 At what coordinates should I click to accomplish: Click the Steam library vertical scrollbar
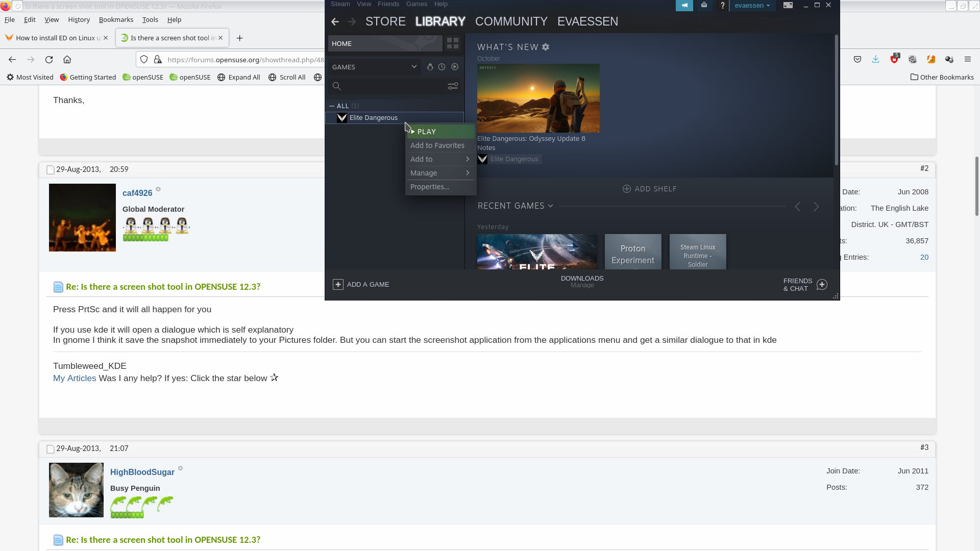click(836, 100)
